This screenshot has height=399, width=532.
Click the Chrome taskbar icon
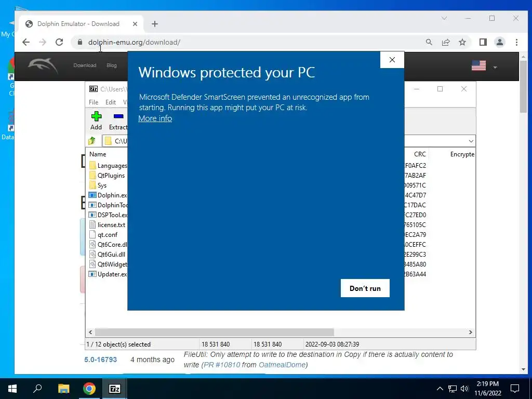(x=89, y=389)
